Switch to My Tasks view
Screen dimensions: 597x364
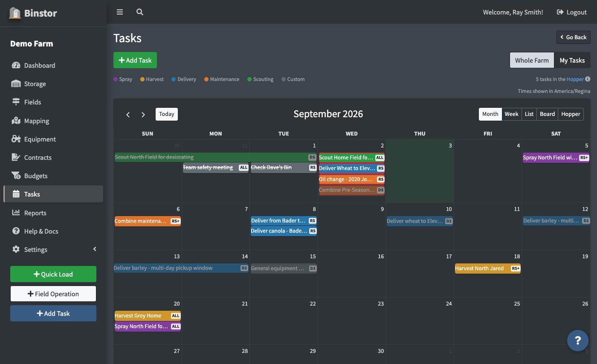572,60
